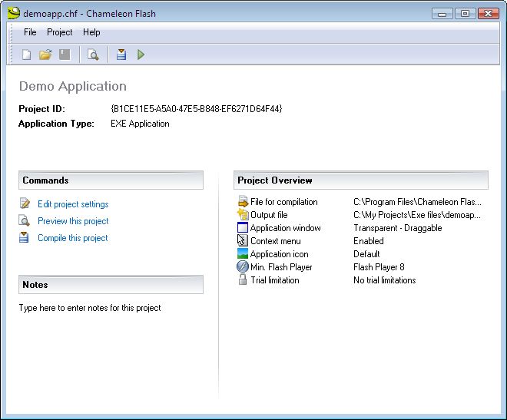Click the Min. Flash Player icon
The width and height of the screenshot is (507, 420).
(x=243, y=267)
